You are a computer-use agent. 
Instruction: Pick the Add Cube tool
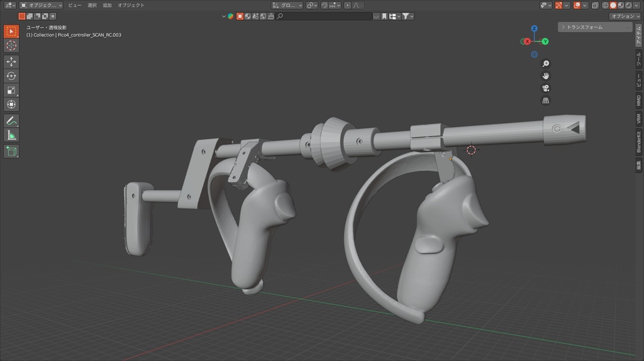[11, 151]
